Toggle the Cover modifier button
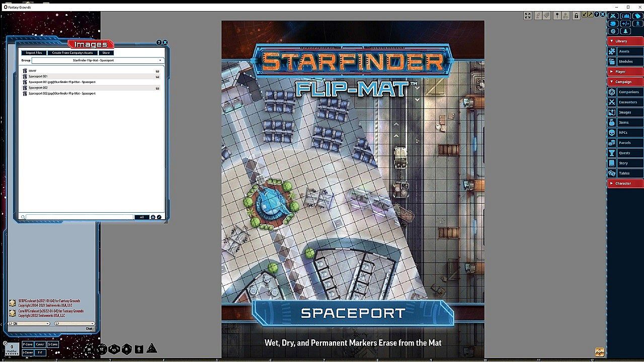The image size is (644, 362). point(40,344)
